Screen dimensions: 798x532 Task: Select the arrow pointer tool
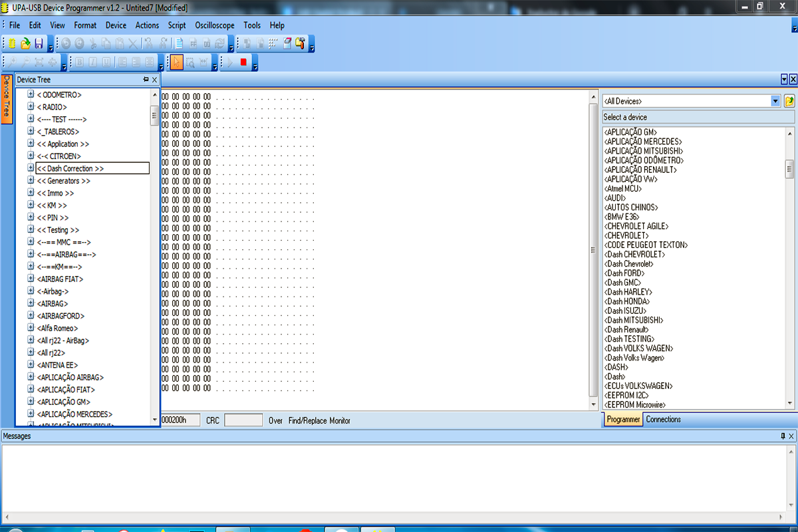coord(176,63)
